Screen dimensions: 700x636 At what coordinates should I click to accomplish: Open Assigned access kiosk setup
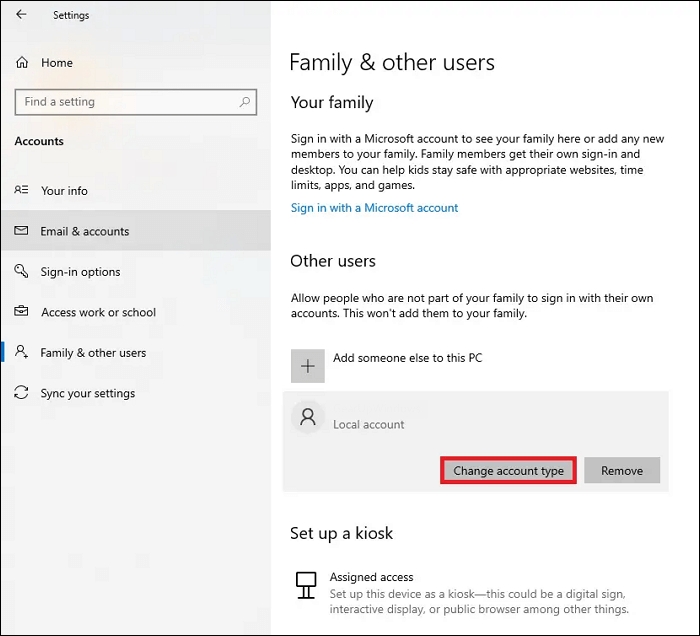[x=371, y=577]
